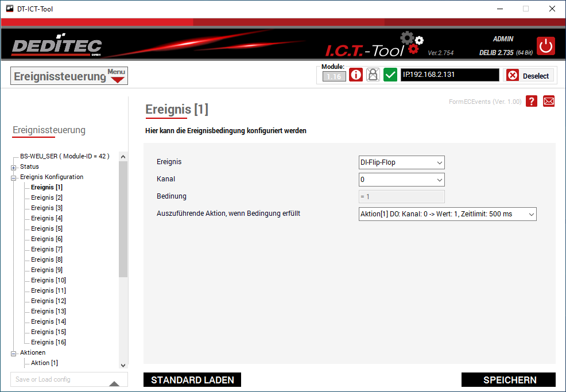Open module info via red info icon
Screen dimensions: 566x392
tap(356, 75)
